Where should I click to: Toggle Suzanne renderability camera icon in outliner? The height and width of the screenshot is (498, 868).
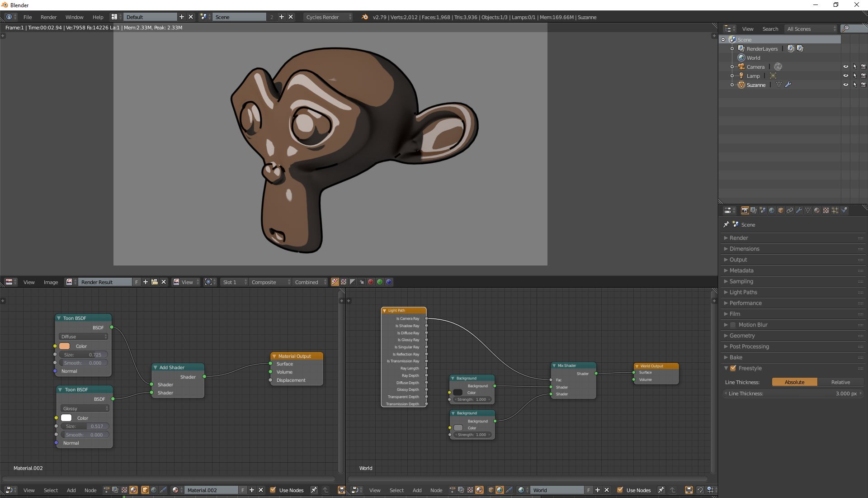coord(863,85)
